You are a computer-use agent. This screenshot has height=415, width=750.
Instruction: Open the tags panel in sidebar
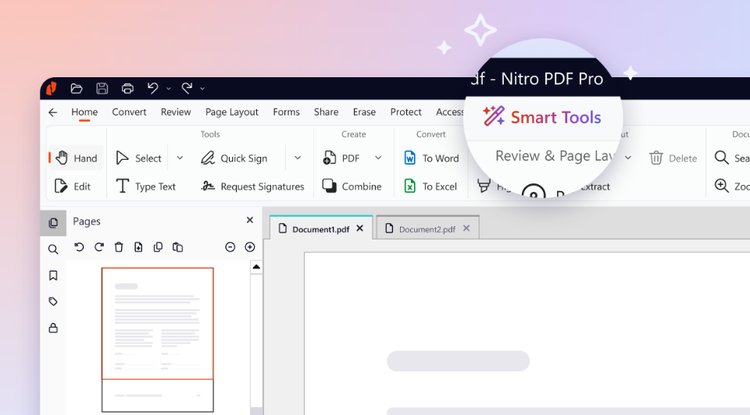[53, 302]
